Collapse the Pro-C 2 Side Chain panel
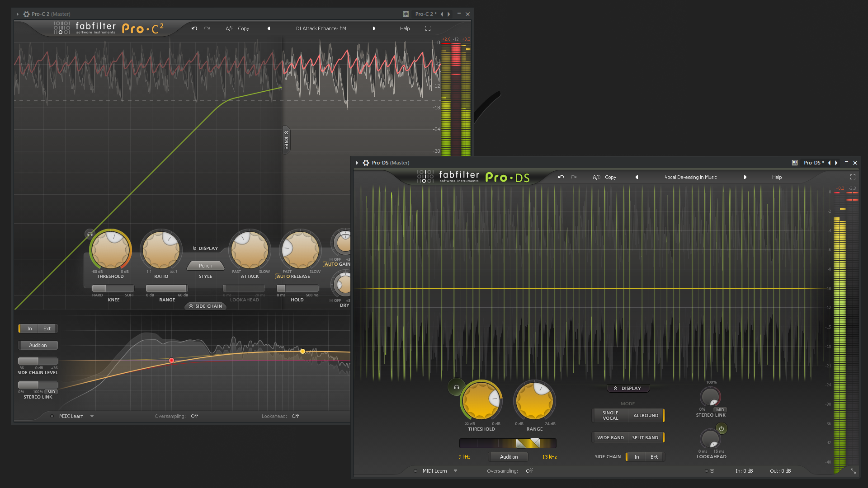This screenshot has height=488, width=868. [x=206, y=306]
